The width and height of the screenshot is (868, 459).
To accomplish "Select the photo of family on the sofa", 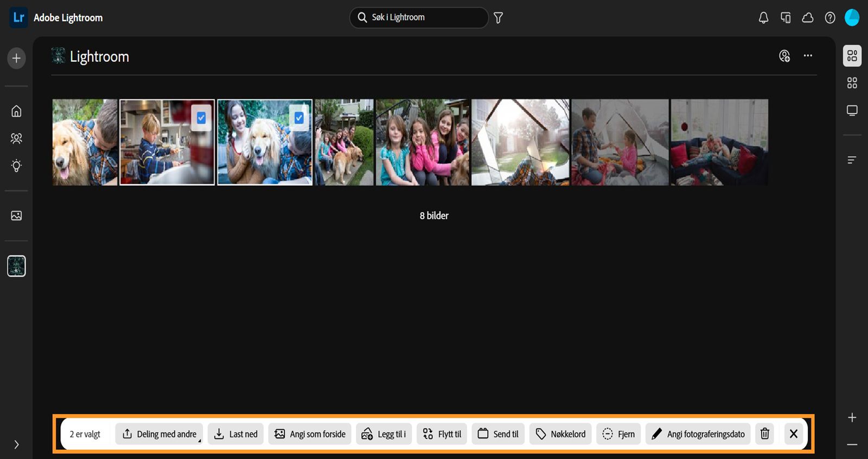I will coord(719,142).
